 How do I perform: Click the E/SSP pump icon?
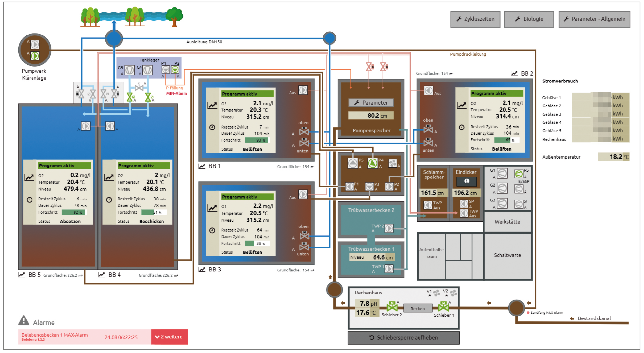click(x=519, y=189)
